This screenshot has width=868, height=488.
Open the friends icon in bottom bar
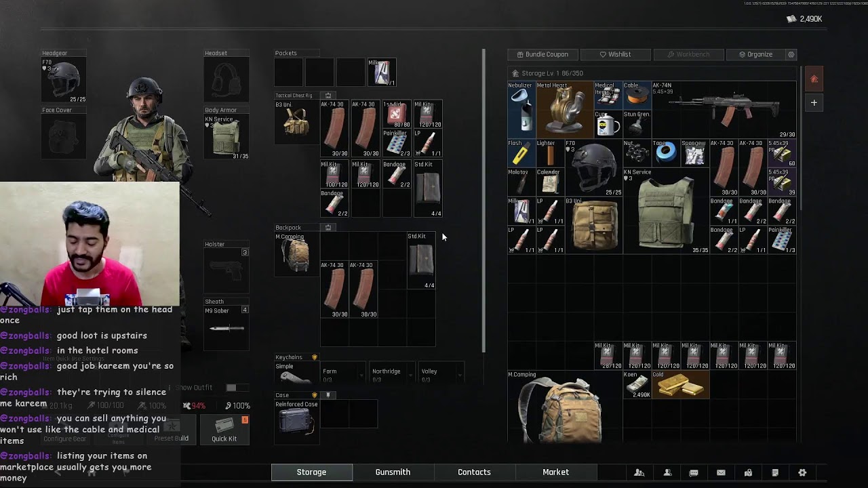[639, 472]
